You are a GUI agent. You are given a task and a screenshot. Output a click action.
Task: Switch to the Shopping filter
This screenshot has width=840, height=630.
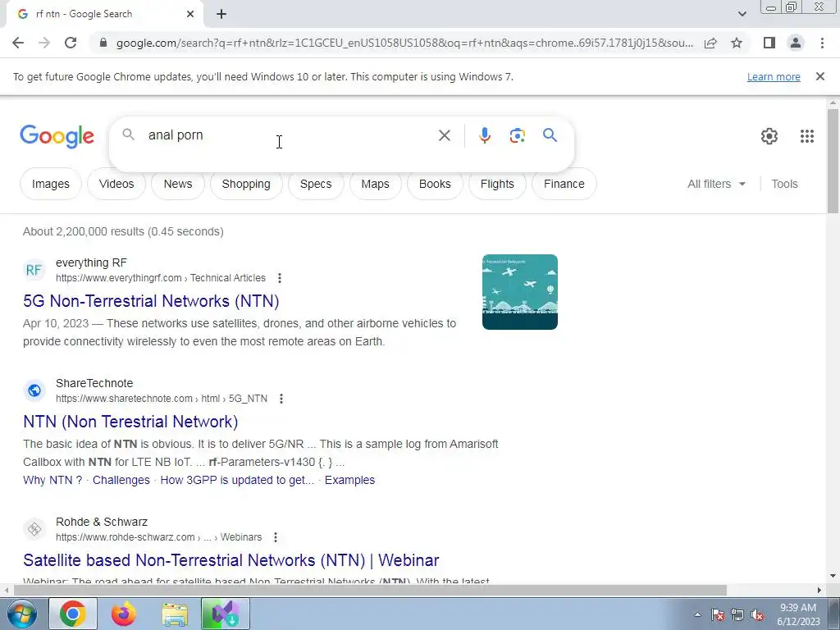[x=246, y=184]
